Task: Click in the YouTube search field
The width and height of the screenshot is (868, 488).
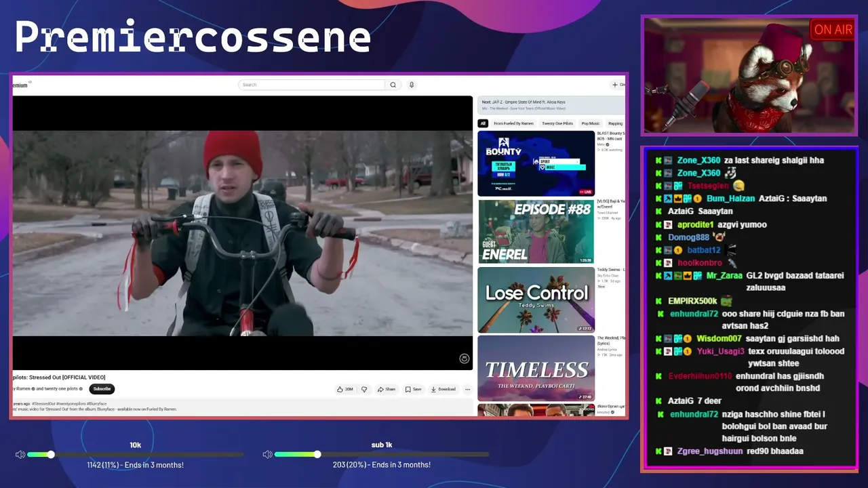Action: tap(313, 85)
